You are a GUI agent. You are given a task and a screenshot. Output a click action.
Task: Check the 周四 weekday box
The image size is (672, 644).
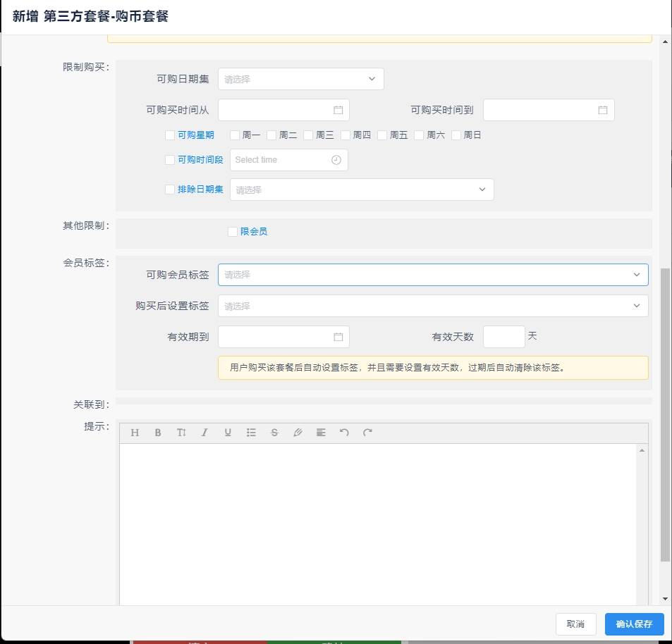point(346,135)
